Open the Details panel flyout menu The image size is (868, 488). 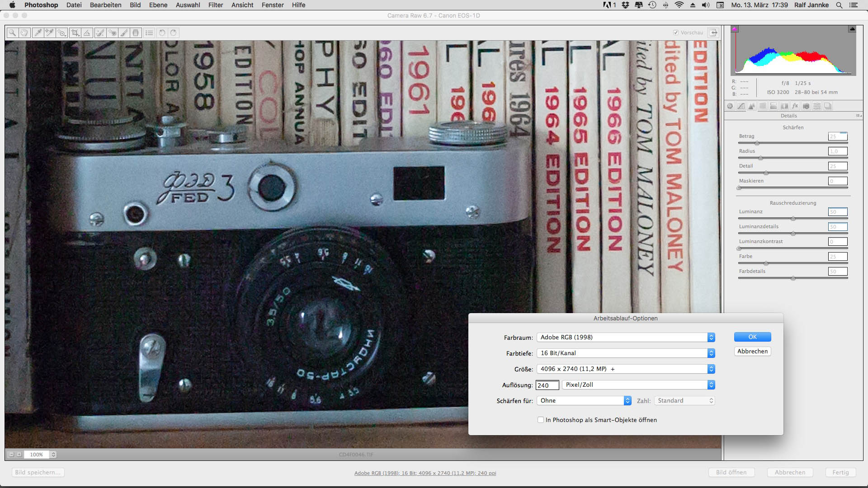(858, 116)
